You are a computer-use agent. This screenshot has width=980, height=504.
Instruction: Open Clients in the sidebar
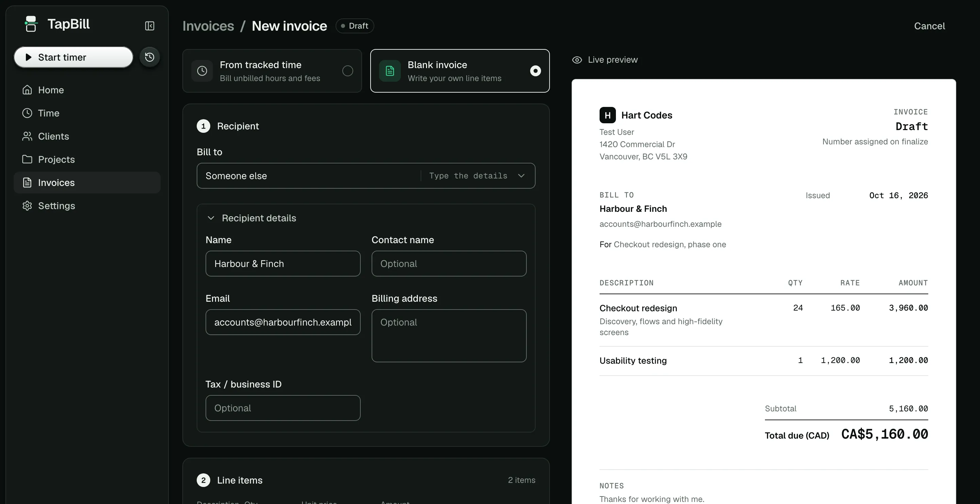(x=87, y=136)
